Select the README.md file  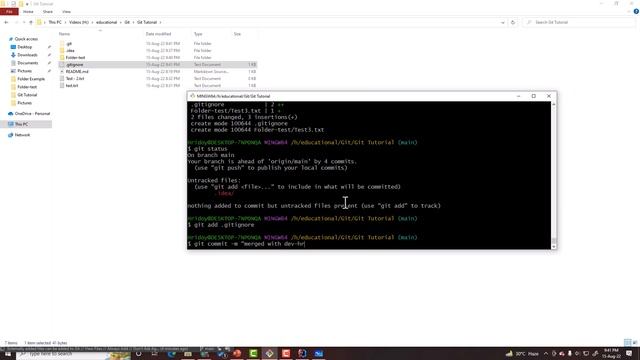click(77, 71)
